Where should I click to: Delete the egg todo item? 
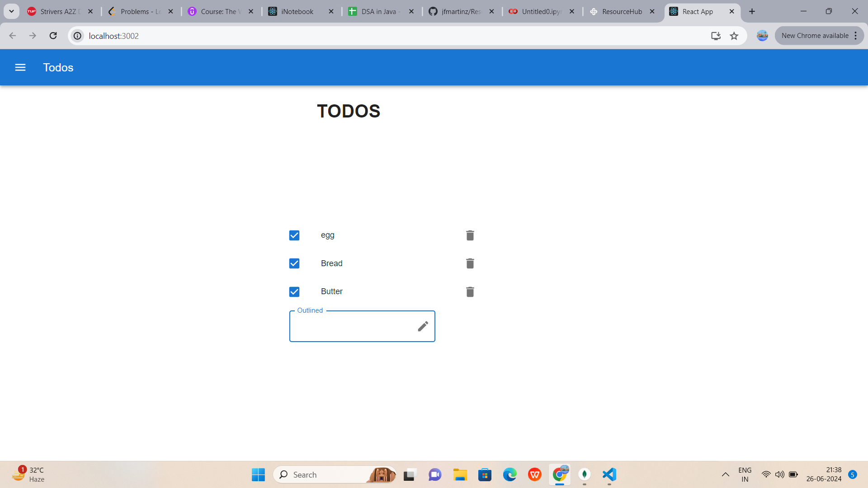pyautogui.click(x=470, y=235)
